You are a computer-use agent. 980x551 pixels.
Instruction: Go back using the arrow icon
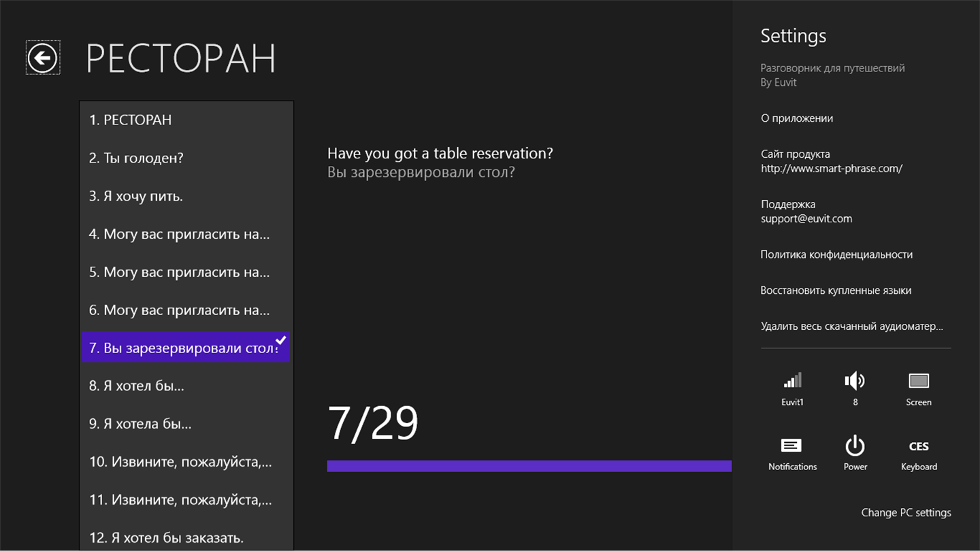pos(43,58)
